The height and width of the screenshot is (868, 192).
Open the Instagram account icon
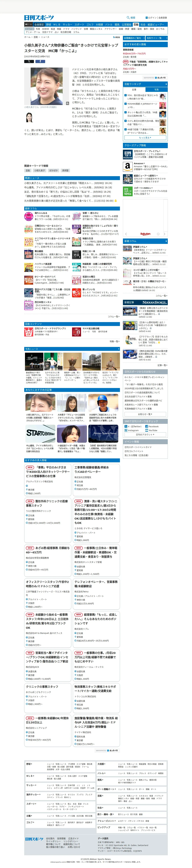(126, 430)
